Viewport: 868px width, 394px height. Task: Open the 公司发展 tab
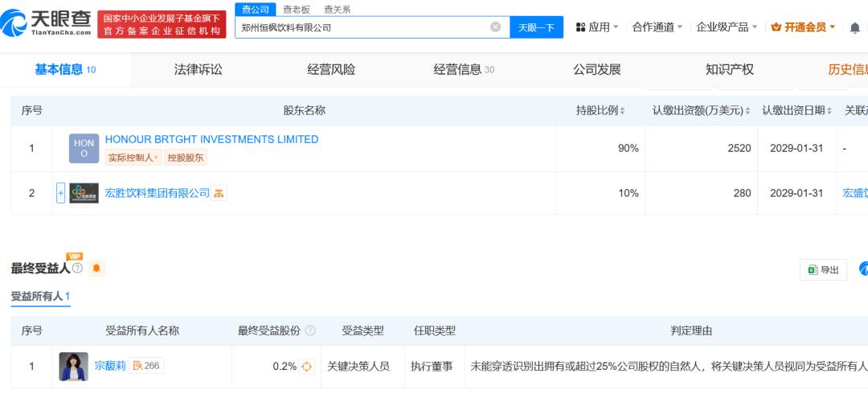click(596, 70)
